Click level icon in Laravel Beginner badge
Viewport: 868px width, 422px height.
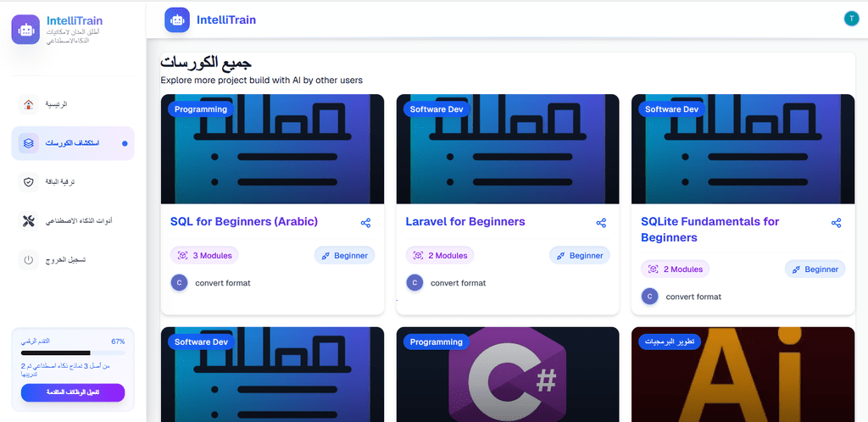[561, 256]
